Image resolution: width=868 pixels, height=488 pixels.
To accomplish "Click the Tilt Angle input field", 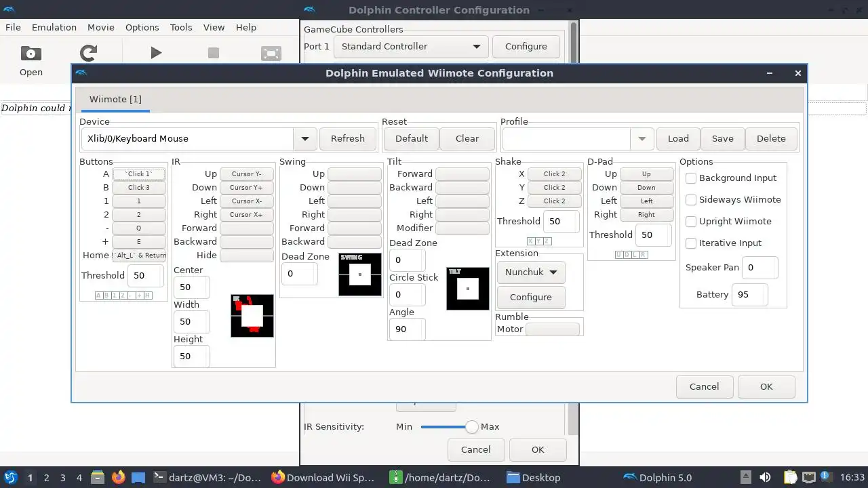I will pos(407,329).
